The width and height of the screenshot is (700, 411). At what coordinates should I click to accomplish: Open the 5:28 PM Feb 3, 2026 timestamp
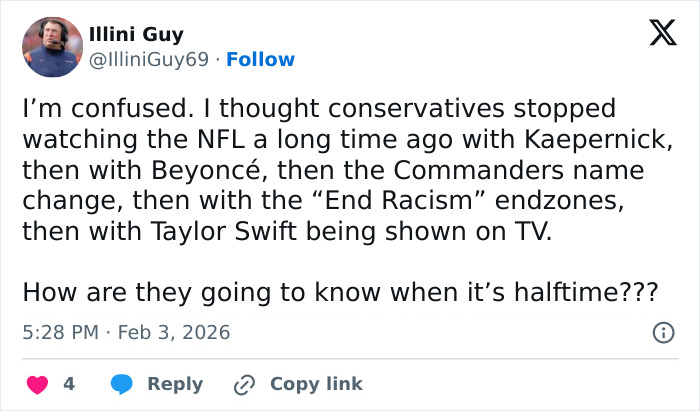(x=126, y=332)
